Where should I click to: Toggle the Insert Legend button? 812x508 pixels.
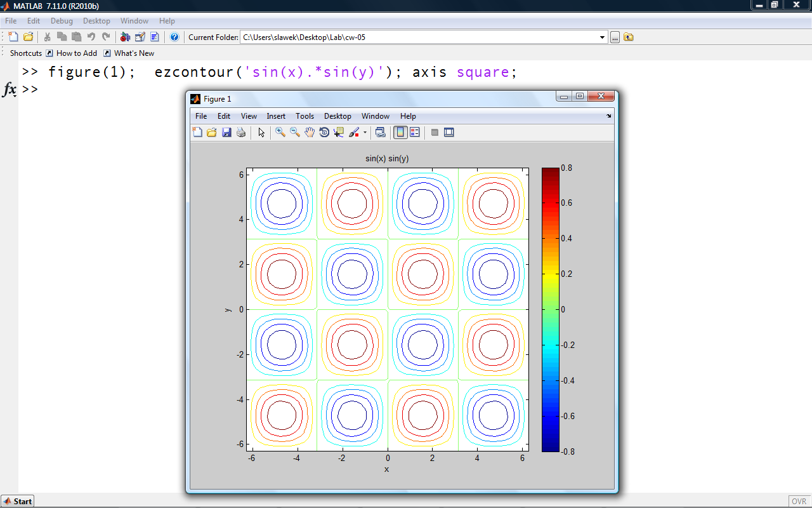click(x=415, y=132)
